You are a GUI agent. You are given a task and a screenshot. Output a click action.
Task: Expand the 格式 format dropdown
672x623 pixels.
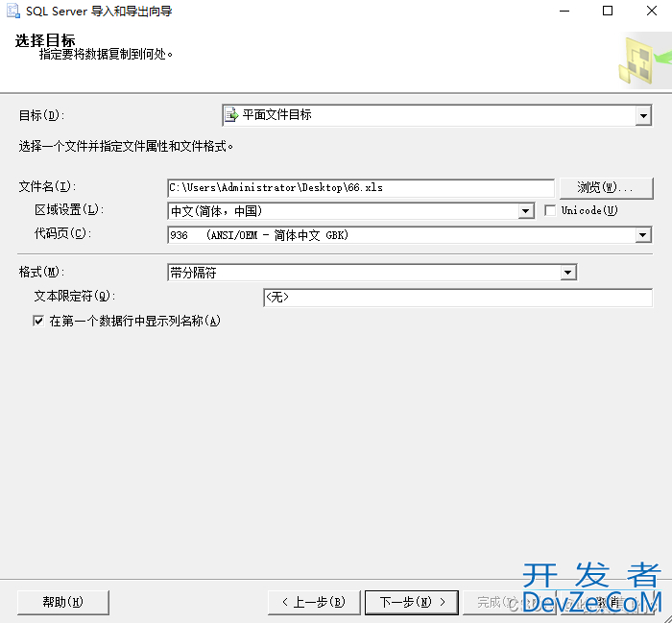pyautogui.click(x=568, y=273)
